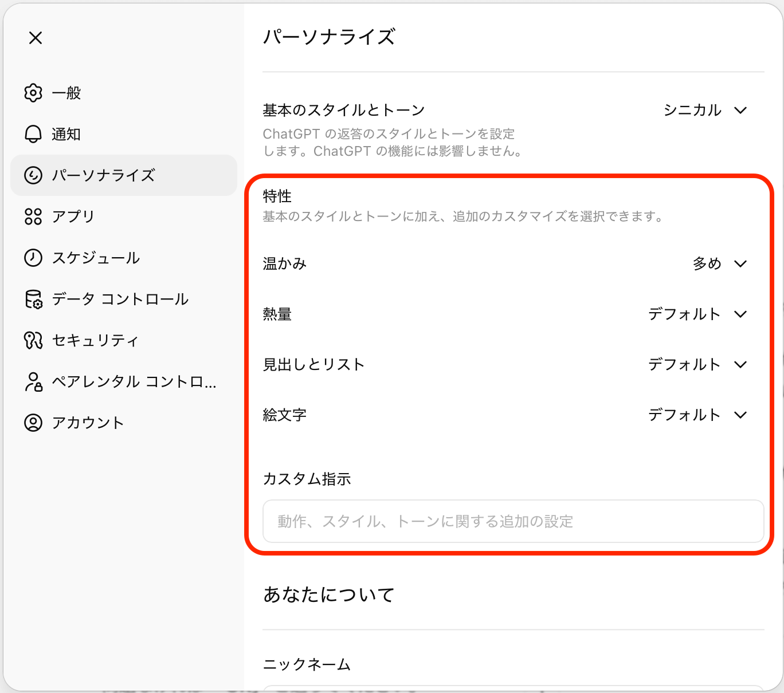The width and height of the screenshot is (784, 693).
Task: Click the パーソナライズ sidebar icon
Action: (x=33, y=175)
